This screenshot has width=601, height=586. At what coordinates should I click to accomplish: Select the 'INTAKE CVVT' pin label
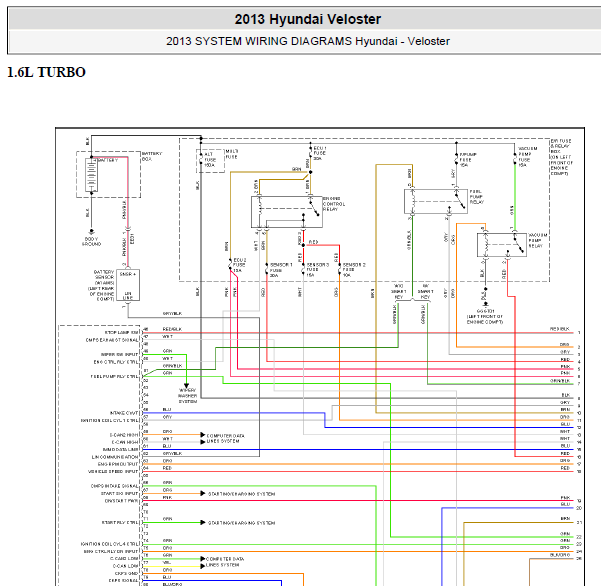click(124, 413)
